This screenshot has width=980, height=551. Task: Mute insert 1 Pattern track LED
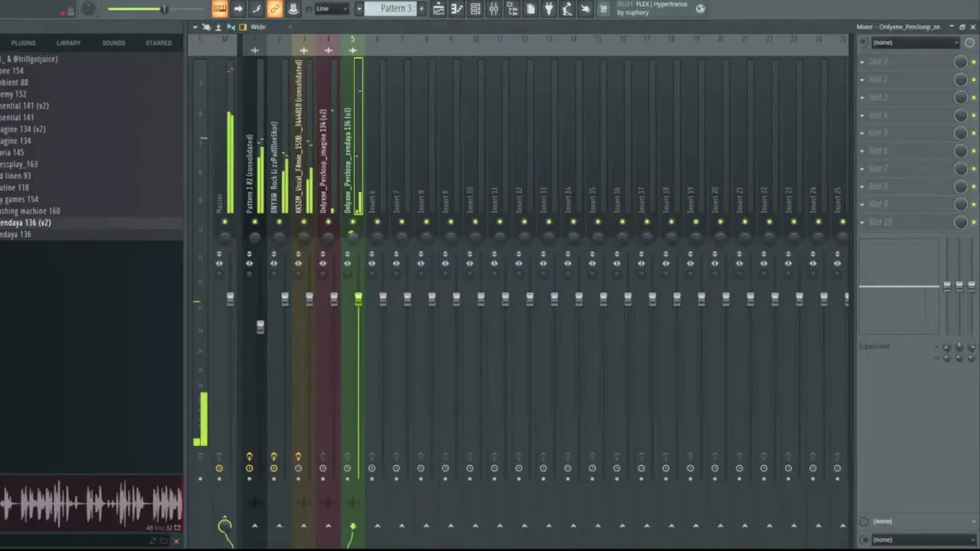point(255,222)
